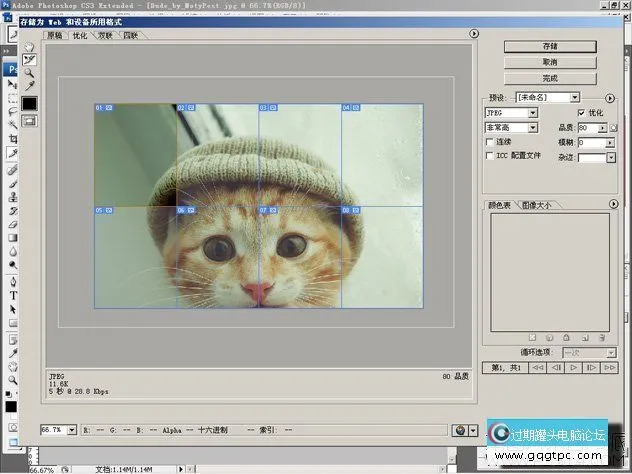Switch to 优化 (Optimized) tab

(x=80, y=35)
